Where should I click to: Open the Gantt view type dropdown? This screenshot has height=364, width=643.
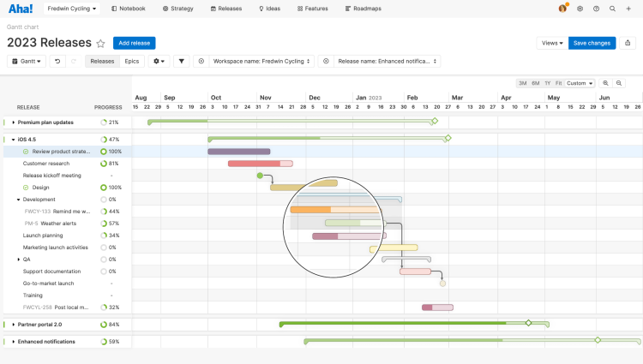pyautogui.click(x=27, y=62)
